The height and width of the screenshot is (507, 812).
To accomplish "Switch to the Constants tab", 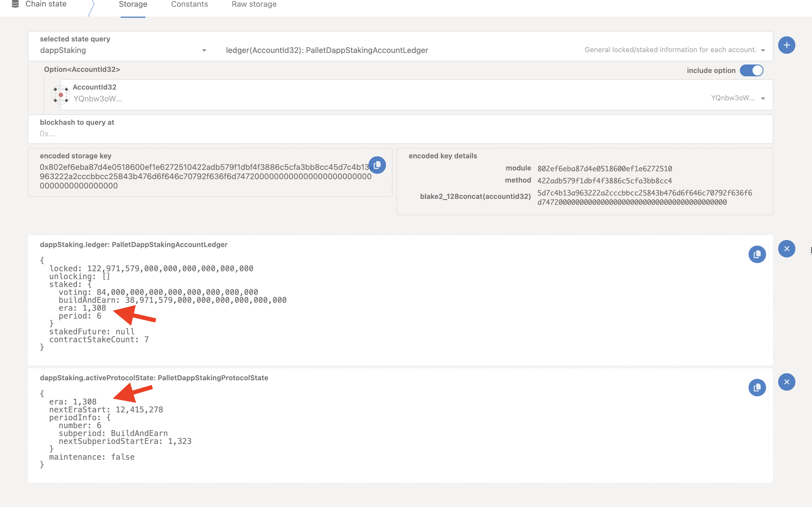I will click(x=189, y=4).
